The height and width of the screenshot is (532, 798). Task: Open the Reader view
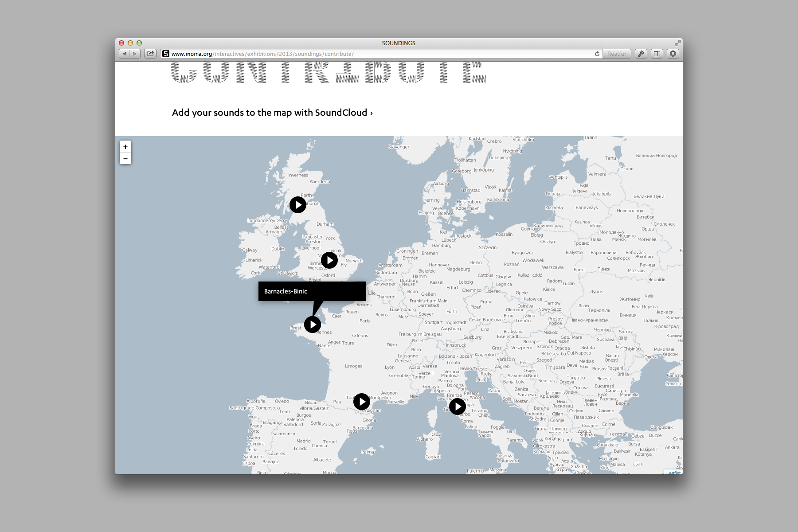pyautogui.click(x=617, y=54)
